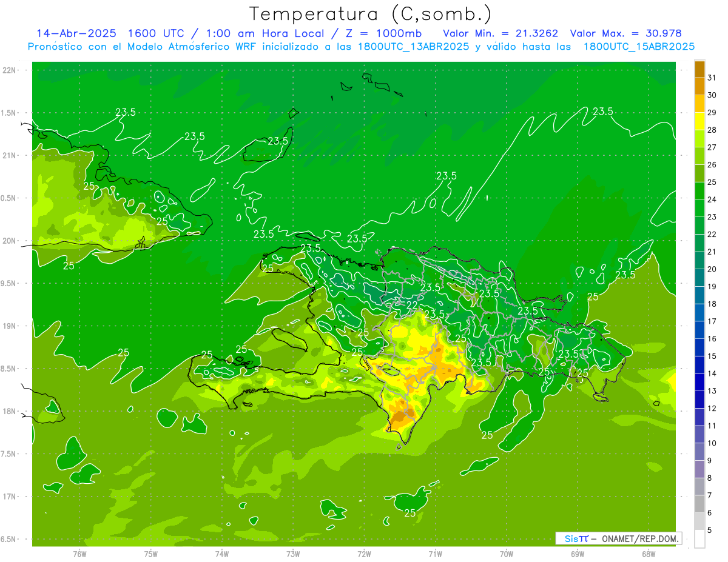Click the 20N latitude axis label
728x562 pixels.
tap(10, 241)
